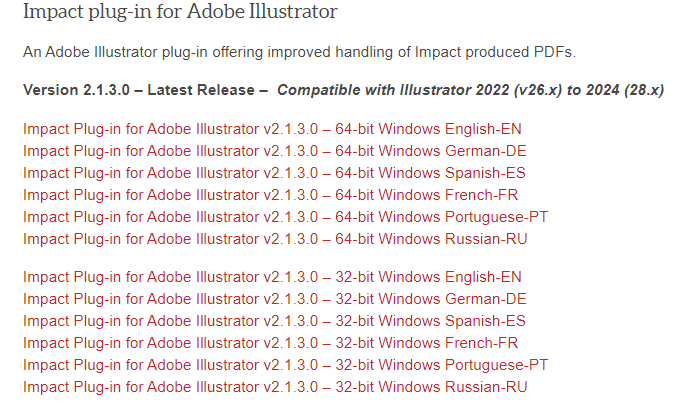This screenshot has width=675, height=406.
Task: Click the bold "Version 2.1.3.0" text
Action: pos(76,91)
